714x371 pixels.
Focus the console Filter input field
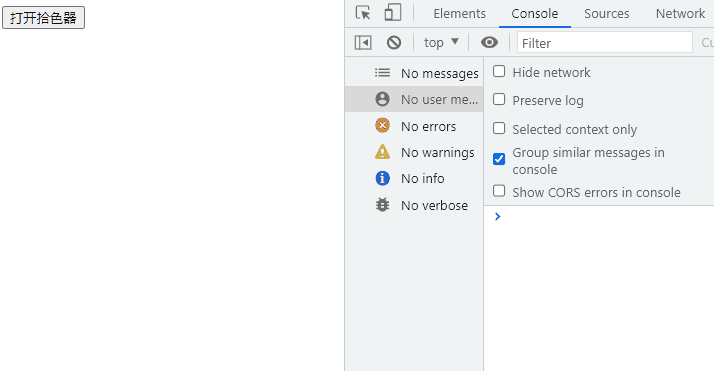605,43
